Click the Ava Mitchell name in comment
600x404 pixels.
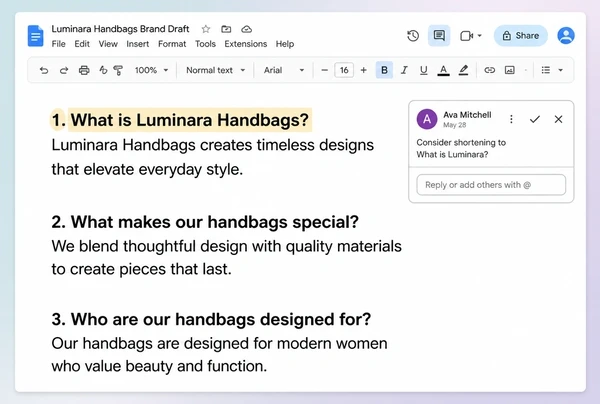(x=467, y=115)
